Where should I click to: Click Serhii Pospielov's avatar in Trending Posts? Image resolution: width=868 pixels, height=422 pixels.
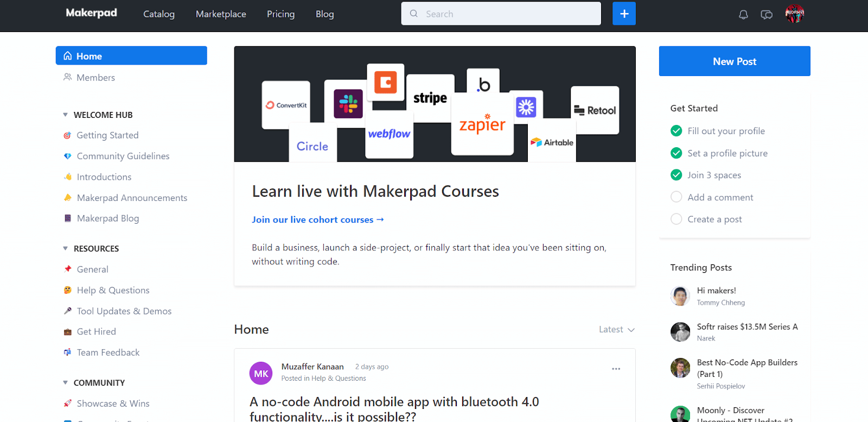tap(680, 368)
